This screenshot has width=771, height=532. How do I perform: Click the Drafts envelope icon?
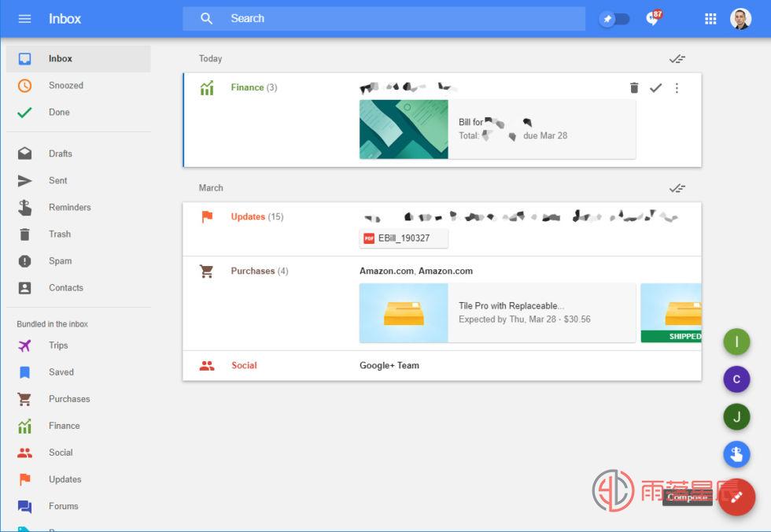point(24,153)
